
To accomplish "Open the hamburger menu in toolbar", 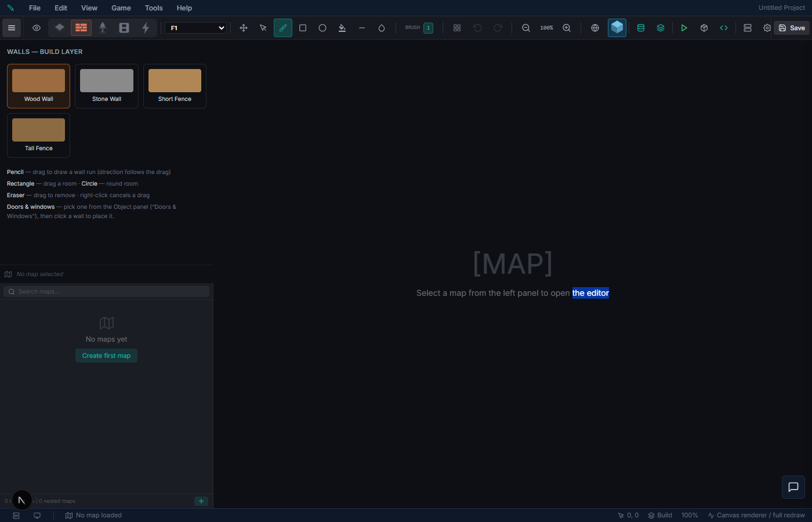I will click(12, 28).
